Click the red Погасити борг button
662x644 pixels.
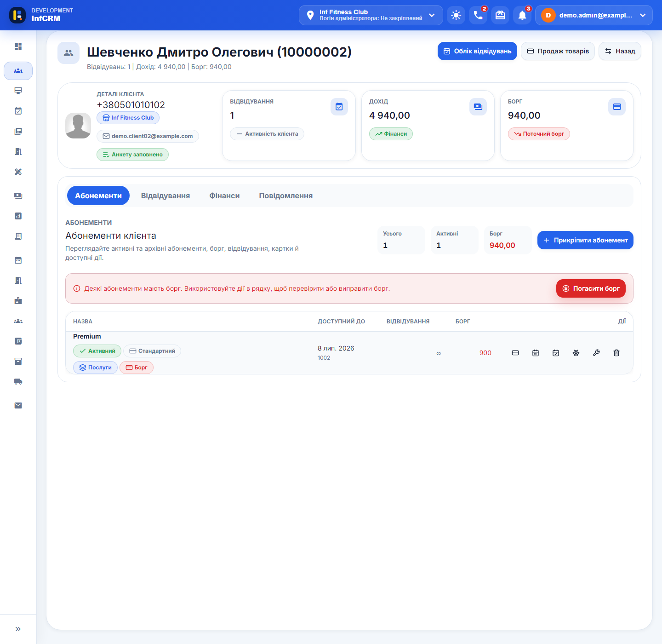[x=591, y=288]
